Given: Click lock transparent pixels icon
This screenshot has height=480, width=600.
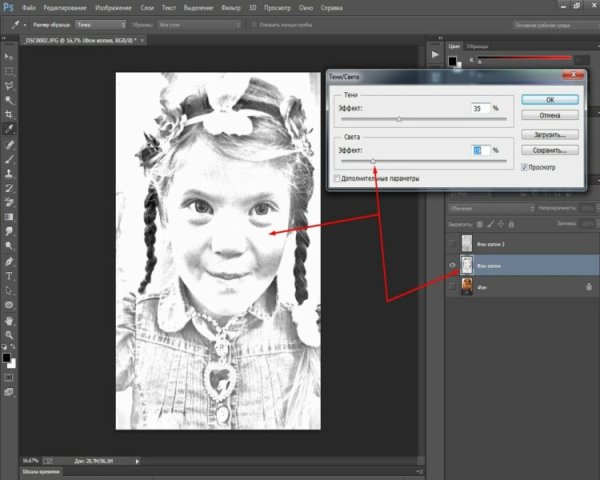Looking at the screenshot, I should (x=480, y=224).
